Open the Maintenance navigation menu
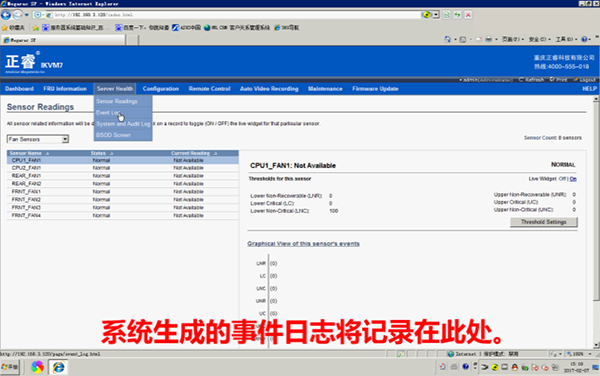 tap(325, 89)
